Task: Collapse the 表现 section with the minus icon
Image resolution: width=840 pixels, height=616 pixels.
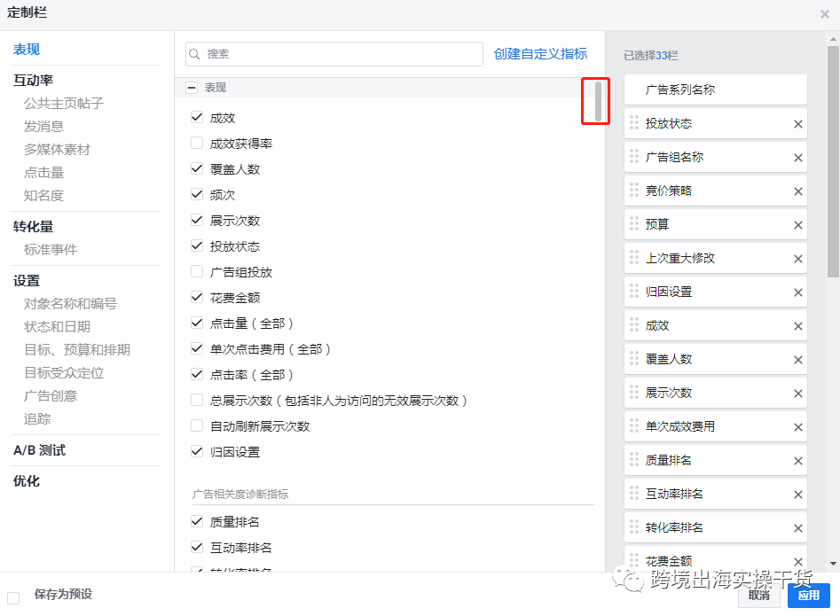Action: click(192, 88)
